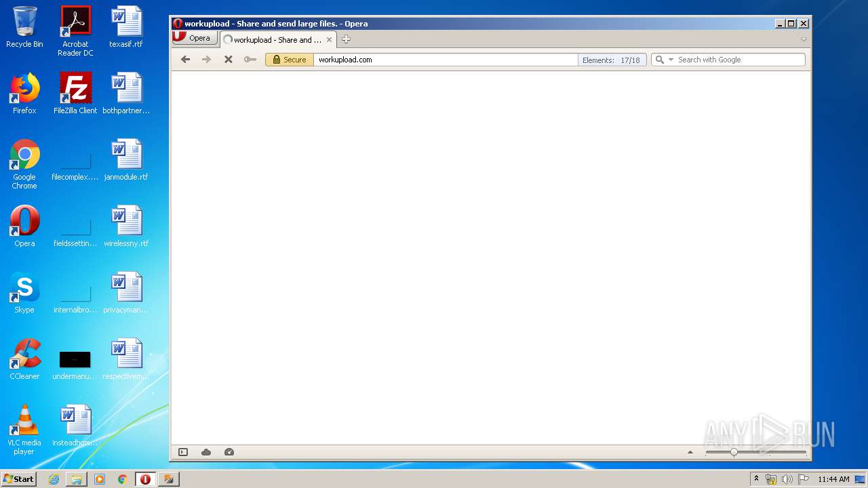868x488 pixels.
Task: Launch the FileZilla Client shortcut
Action: [75, 94]
